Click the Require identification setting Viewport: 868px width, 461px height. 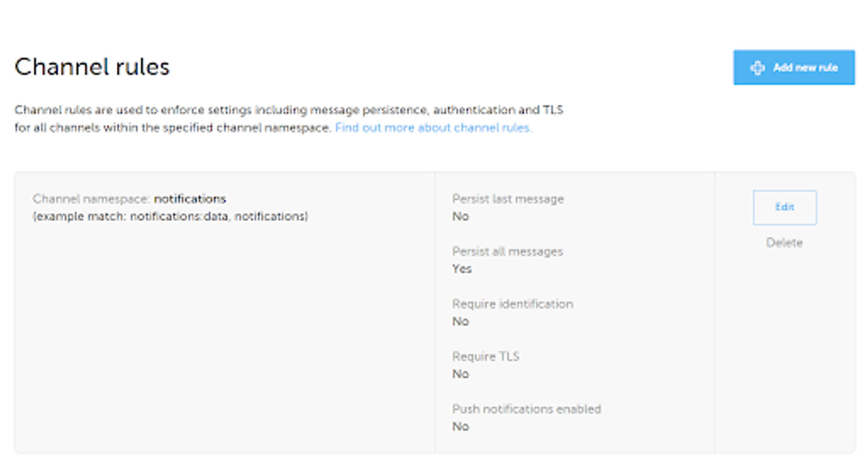click(x=513, y=304)
